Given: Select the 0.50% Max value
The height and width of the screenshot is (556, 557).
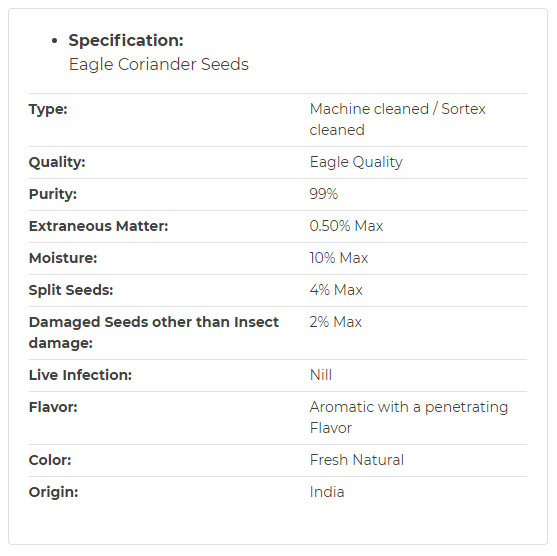Looking at the screenshot, I should click(346, 226).
